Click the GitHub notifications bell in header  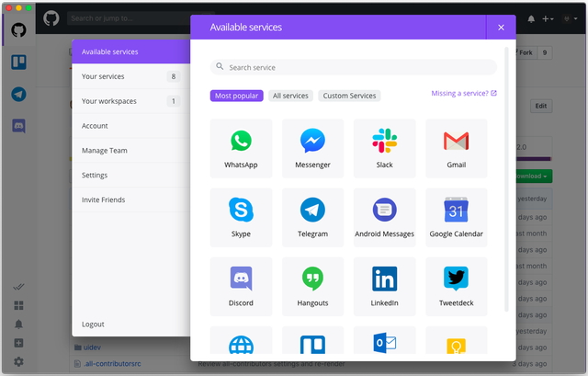click(x=531, y=18)
